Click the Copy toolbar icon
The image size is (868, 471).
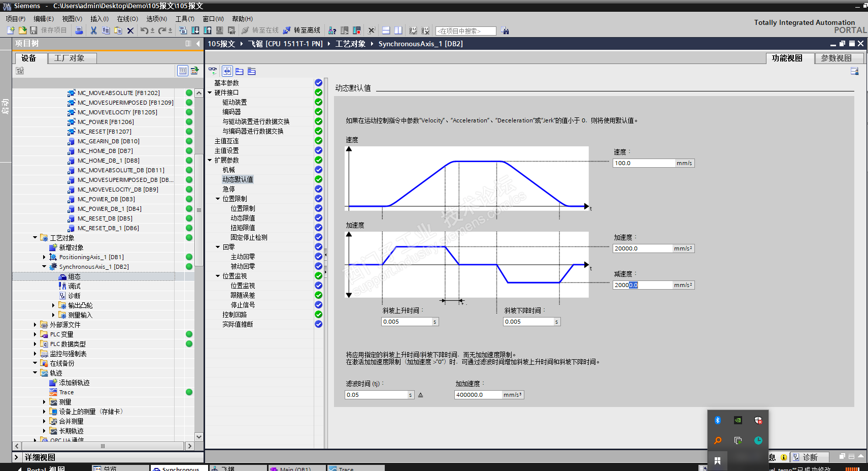106,30
